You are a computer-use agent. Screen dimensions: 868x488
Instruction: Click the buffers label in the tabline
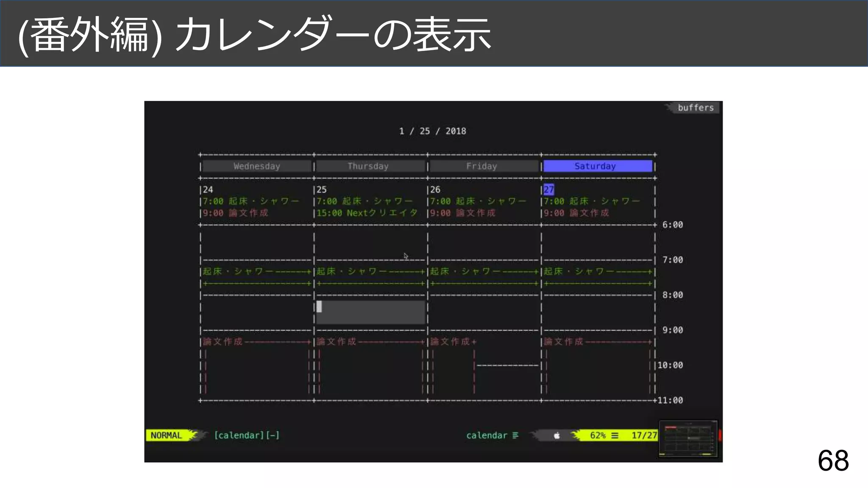(x=696, y=108)
